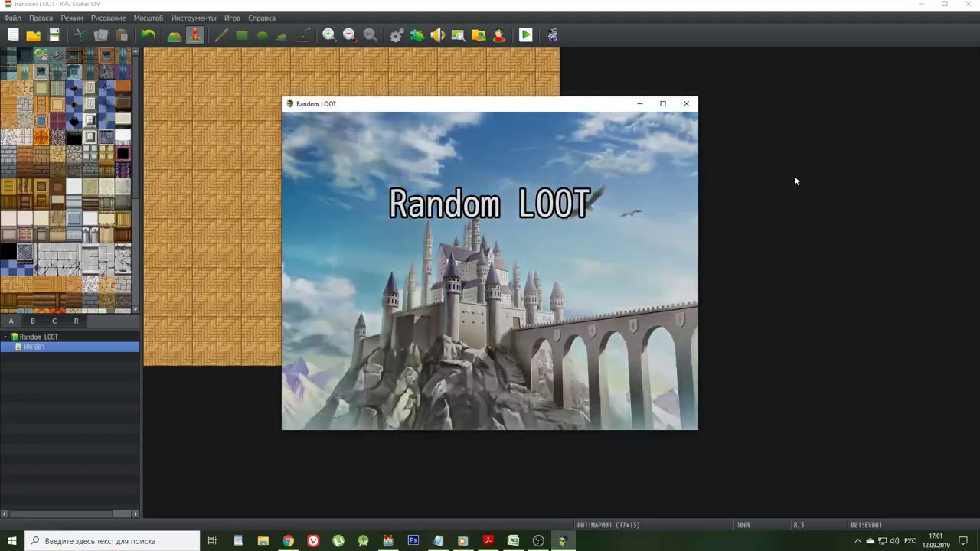Open the Масштаб menu
980x551 pixels.
149,18
